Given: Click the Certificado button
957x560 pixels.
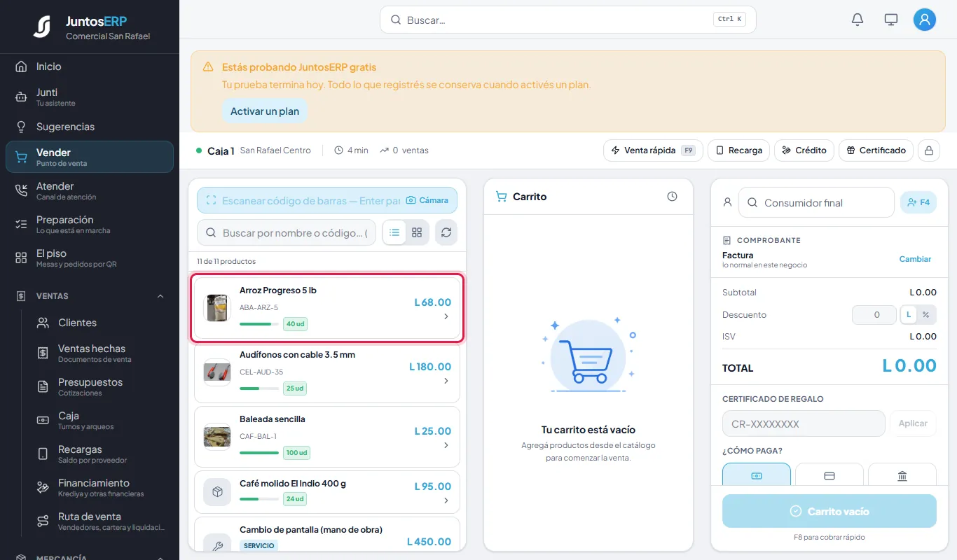Looking at the screenshot, I should coord(876,150).
